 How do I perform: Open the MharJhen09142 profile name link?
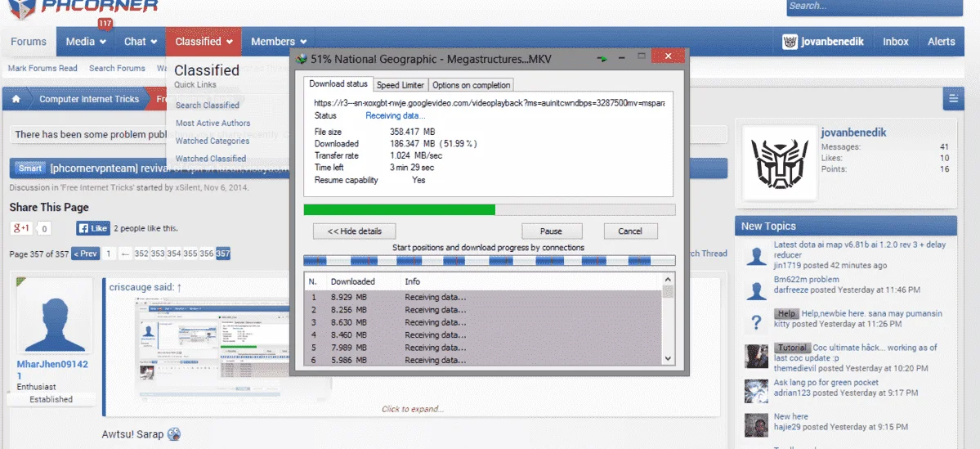tap(52, 370)
